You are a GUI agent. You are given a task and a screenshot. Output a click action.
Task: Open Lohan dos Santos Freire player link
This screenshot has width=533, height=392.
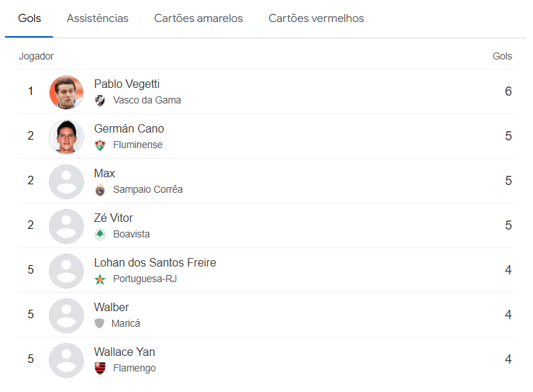coord(155,263)
